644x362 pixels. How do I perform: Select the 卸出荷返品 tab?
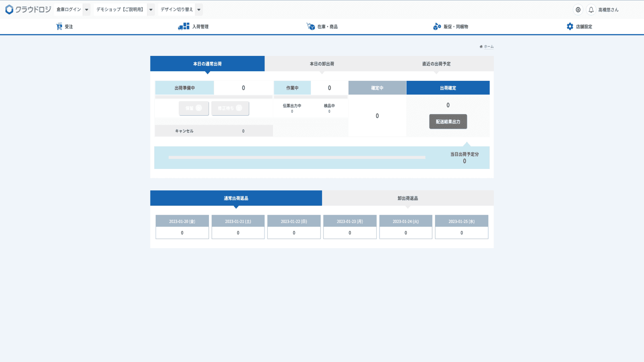(x=408, y=198)
